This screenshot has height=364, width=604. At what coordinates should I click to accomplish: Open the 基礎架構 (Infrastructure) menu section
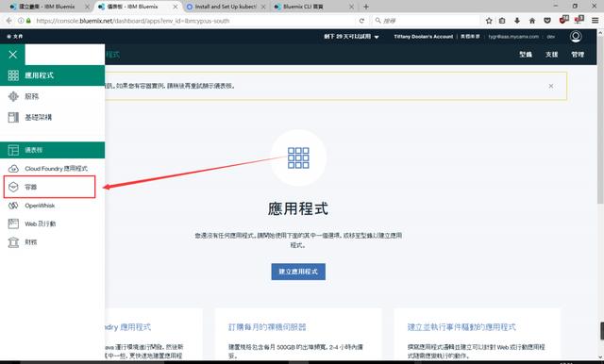[53, 117]
